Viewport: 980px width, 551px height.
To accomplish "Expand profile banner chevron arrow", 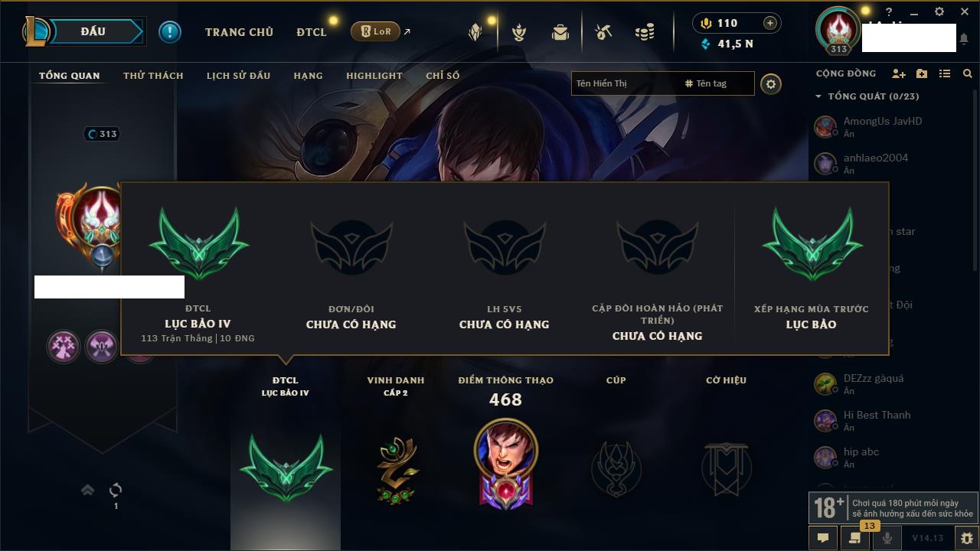I will (87, 490).
